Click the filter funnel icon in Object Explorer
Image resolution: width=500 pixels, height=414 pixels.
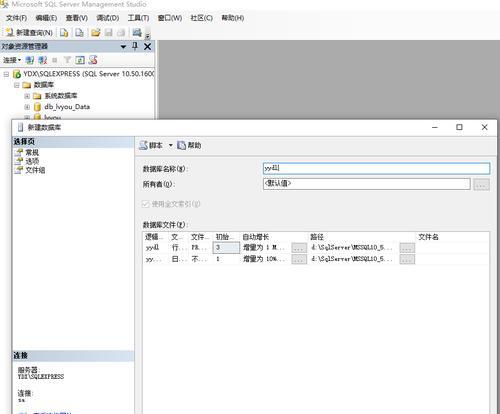[67, 60]
